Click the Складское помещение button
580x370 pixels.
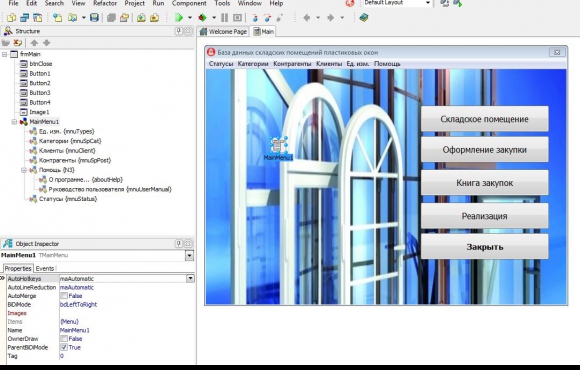click(485, 119)
